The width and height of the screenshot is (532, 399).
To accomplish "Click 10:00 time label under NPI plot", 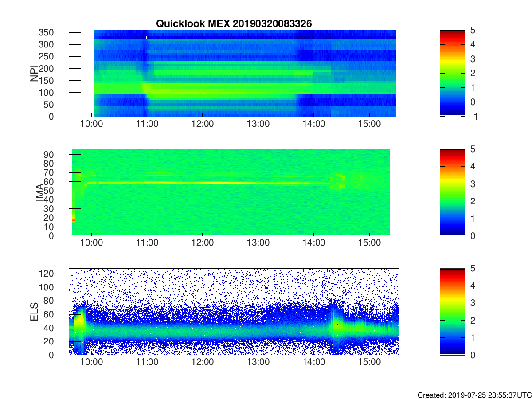I will coord(92,124).
